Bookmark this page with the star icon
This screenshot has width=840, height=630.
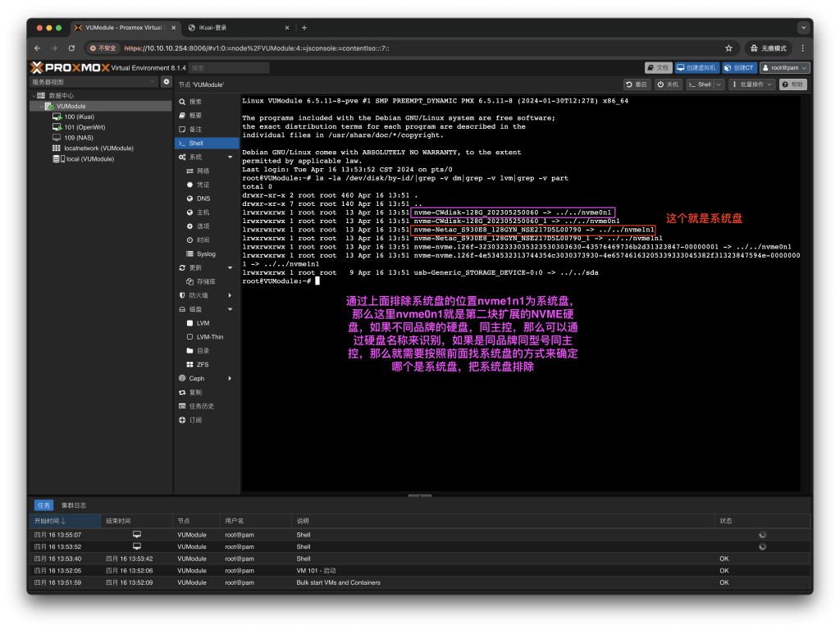[728, 48]
